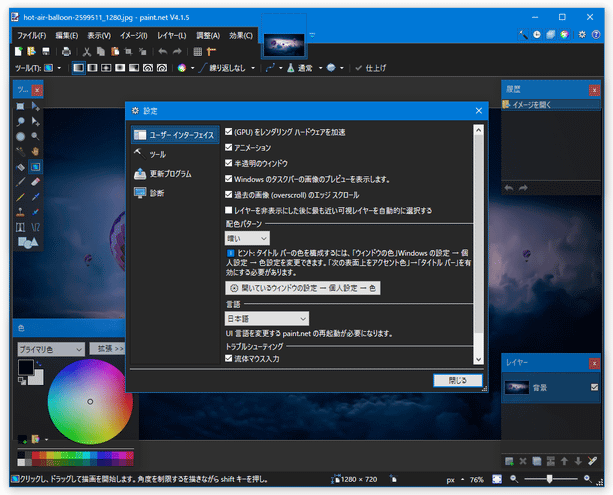Select the Color Picker eyedropper tool

(x=35, y=197)
